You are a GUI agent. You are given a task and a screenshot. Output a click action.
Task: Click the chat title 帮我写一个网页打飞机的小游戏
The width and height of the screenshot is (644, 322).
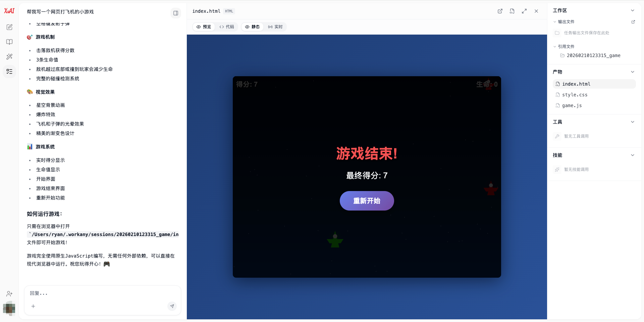(x=60, y=12)
